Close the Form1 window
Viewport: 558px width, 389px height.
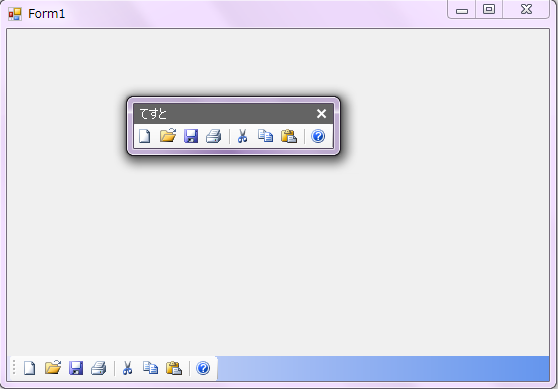pyautogui.click(x=526, y=10)
